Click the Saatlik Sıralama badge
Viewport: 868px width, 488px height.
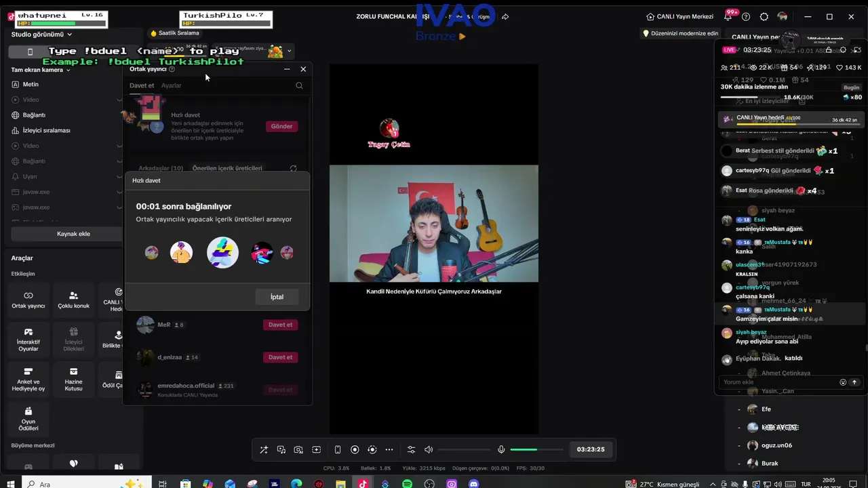[x=175, y=33]
